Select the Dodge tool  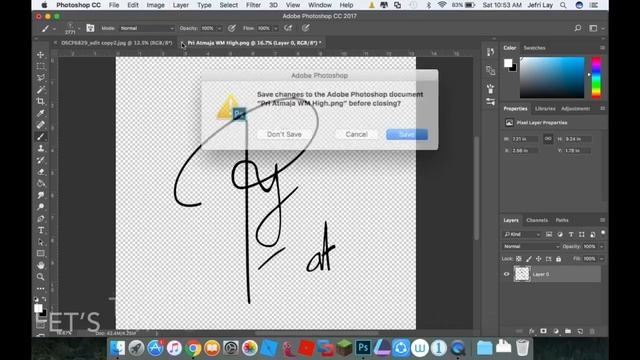pos(40,207)
